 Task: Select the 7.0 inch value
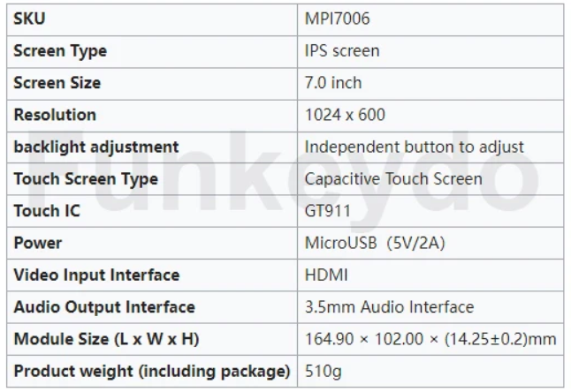pos(333,83)
